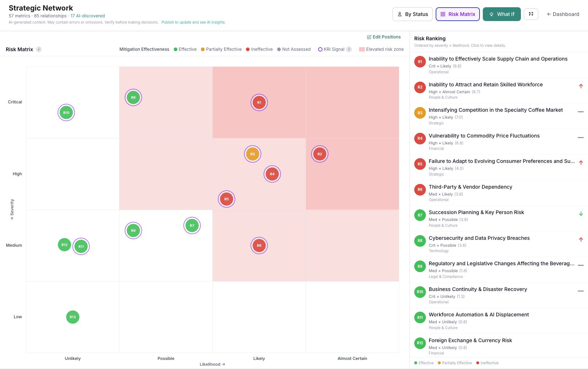
Task: Toggle the Effective mitigation legend filter
Action: [185, 49]
